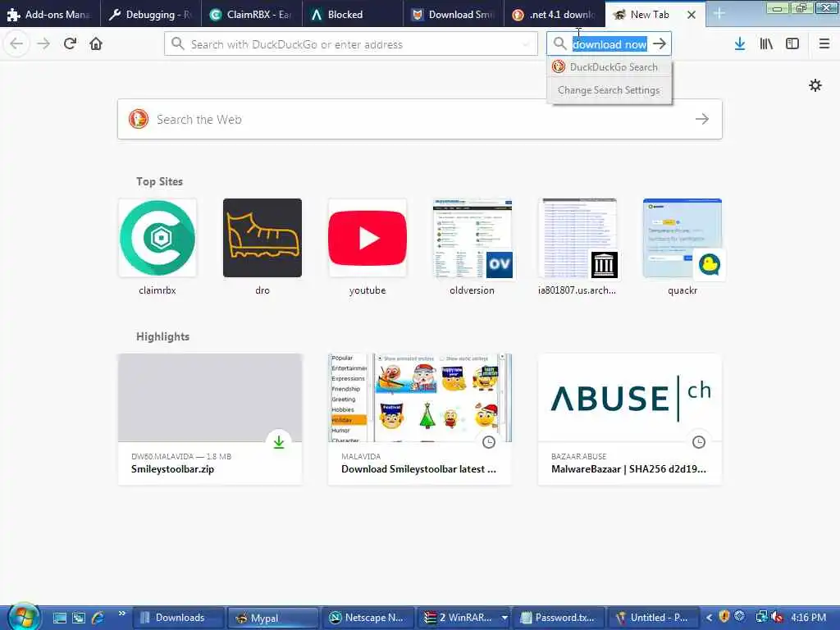Screen dimensions: 840x630
Task: Open the dro top site tile
Action: (262, 247)
